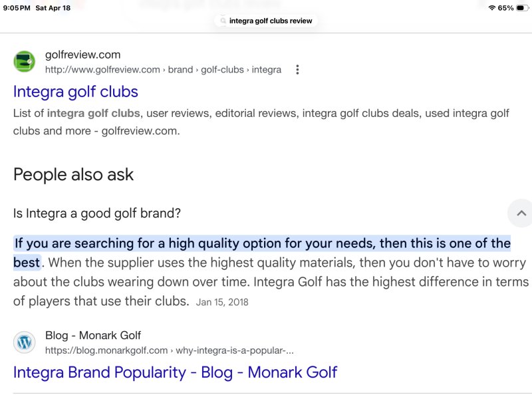
Task: Click the "Blog - Monark Golf" site name
Action: click(x=93, y=336)
